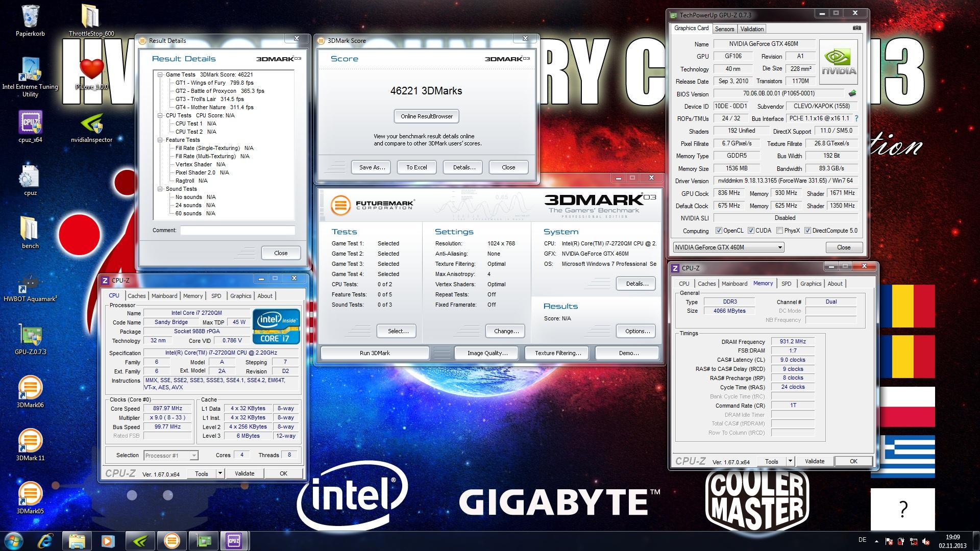Click the Run 3DMark button
This screenshot has width=980, height=551.
375,353
